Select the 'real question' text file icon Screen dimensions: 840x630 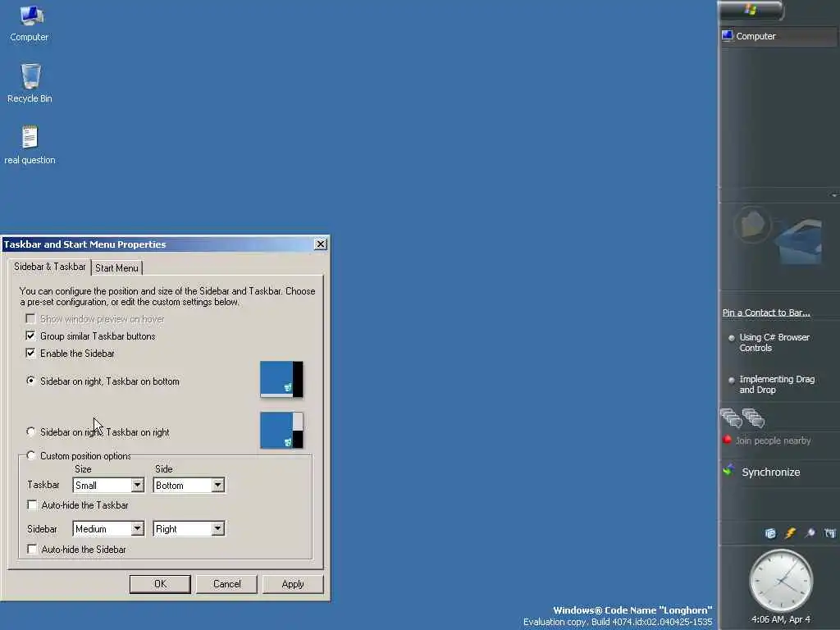coord(30,145)
